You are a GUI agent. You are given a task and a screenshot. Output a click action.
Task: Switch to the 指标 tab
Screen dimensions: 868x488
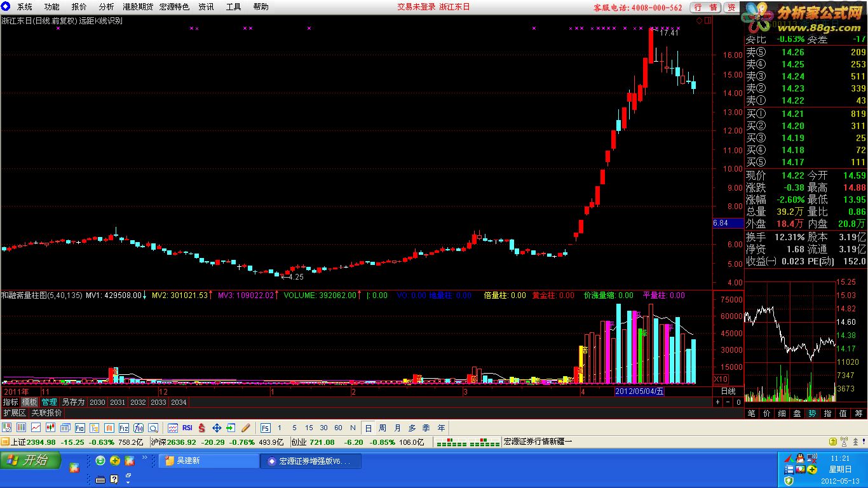point(10,402)
